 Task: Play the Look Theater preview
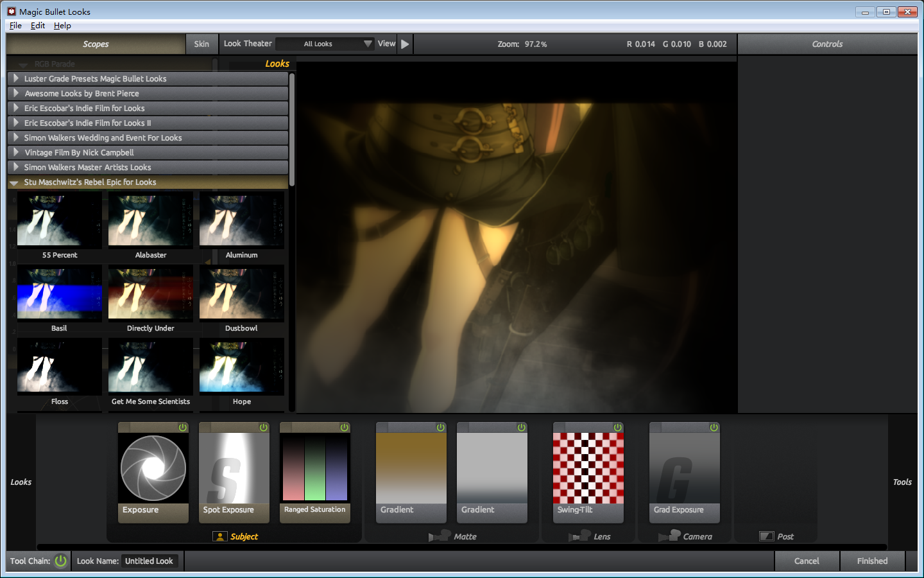click(405, 44)
